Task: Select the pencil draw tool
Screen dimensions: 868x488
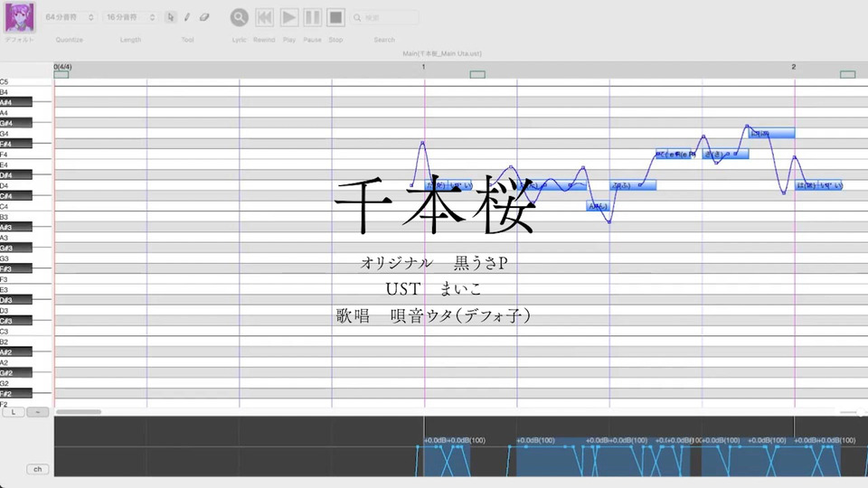Action: 187,17
